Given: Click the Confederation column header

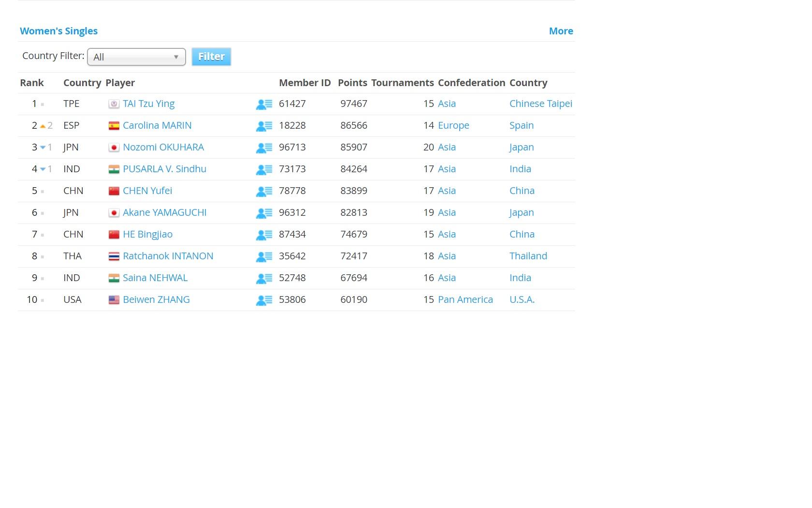Looking at the screenshot, I should [x=472, y=83].
